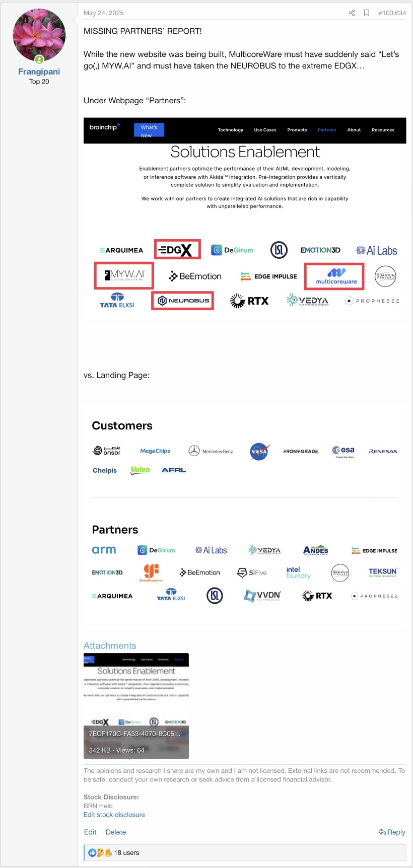
Task: Click the Prophesee logo in Solutions Enablement
Action: pyautogui.click(x=372, y=301)
